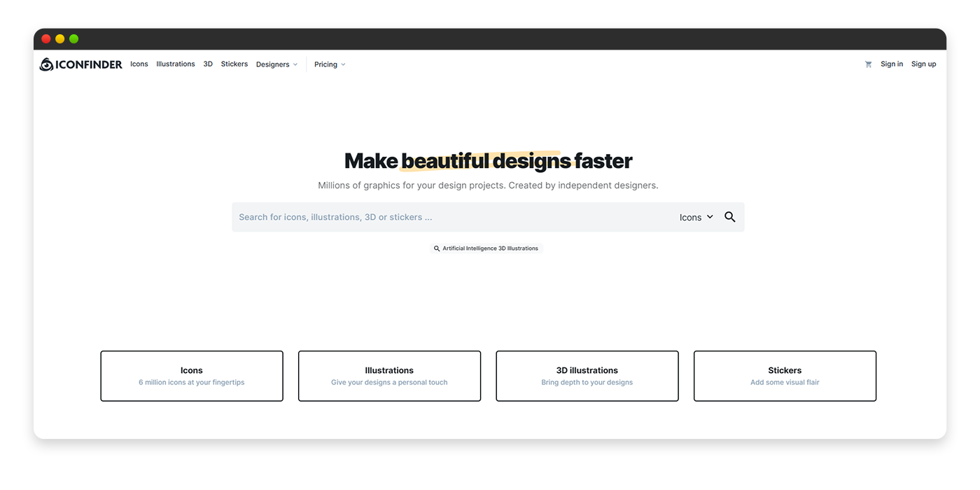Click the yellow minimize window button
The height and width of the screenshot is (490, 980).
coord(60,39)
